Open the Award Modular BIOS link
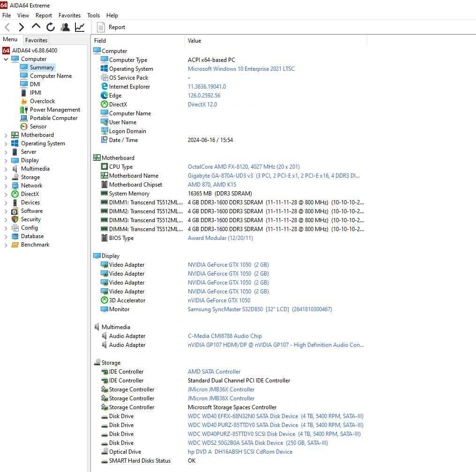476x472 pixels. (x=220, y=238)
